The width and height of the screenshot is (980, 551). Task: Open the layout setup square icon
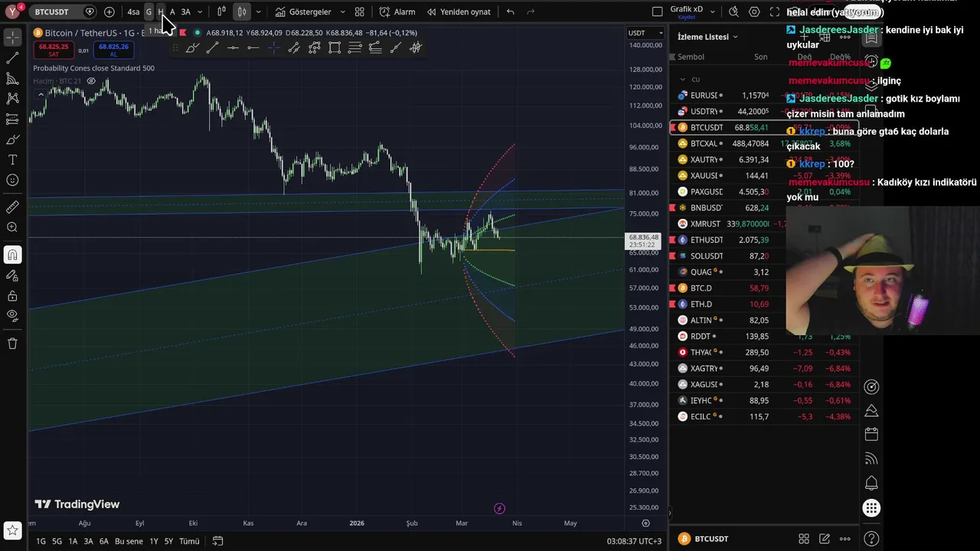[657, 11]
